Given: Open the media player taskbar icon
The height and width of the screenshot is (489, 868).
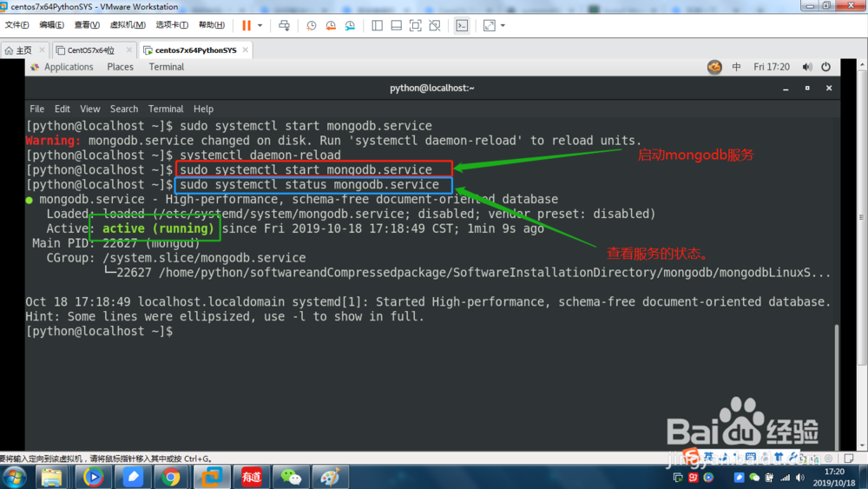Looking at the screenshot, I should [93, 478].
